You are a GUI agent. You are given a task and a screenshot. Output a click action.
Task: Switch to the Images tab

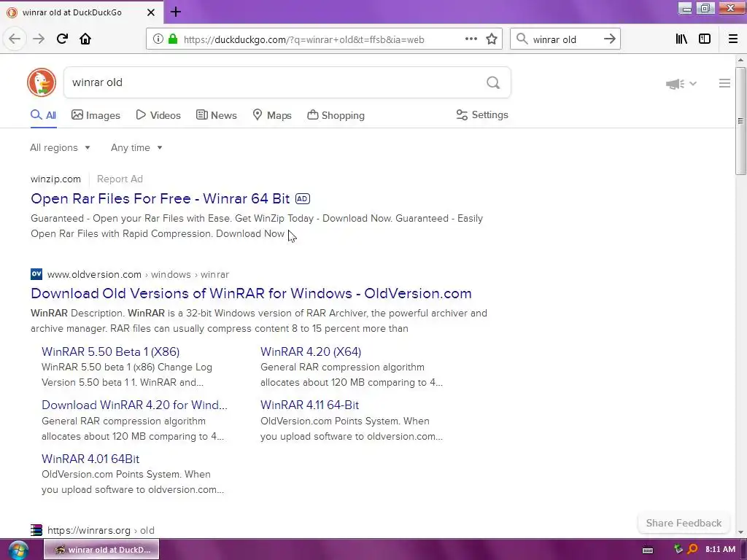tap(96, 115)
